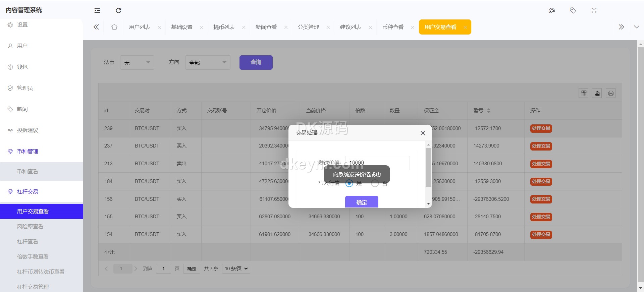Click the refresh page icon
Image resolution: width=644 pixels, height=292 pixels.
pyautogui.click(x=118, y=10)
